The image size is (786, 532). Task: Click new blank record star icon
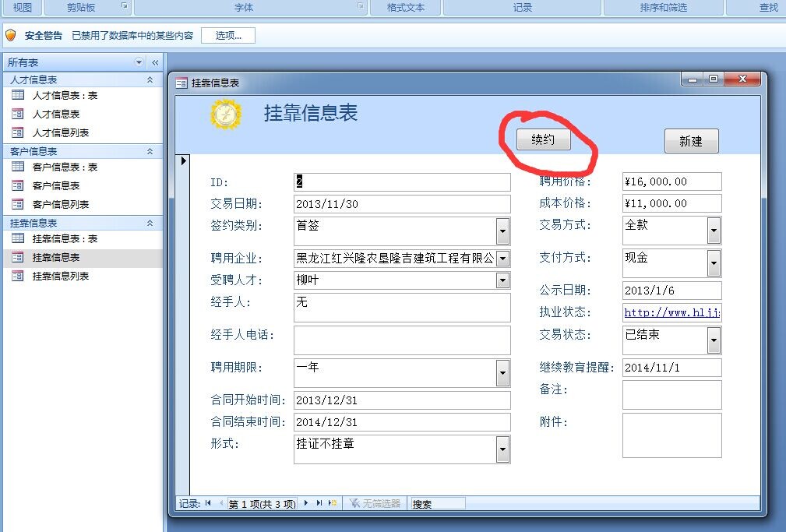pyautogui.click(x=333, y=504)
